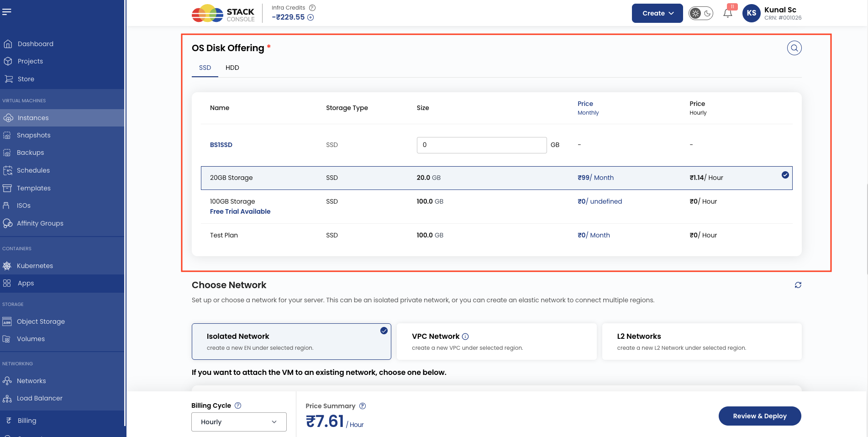Screen dimensions: 868x437
Task: Click the VPC Network info icon
Action: (x=465, y=337)
